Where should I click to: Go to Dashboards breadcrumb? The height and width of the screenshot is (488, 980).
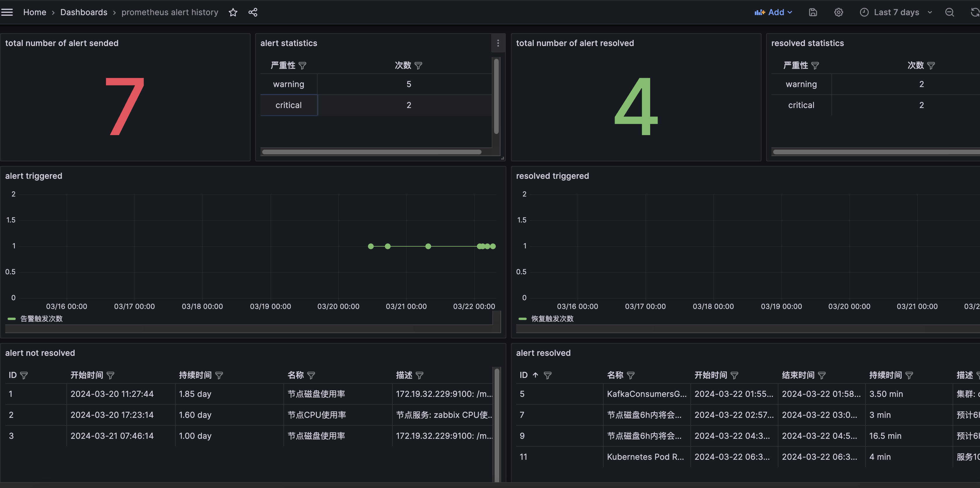pos(84,12)
